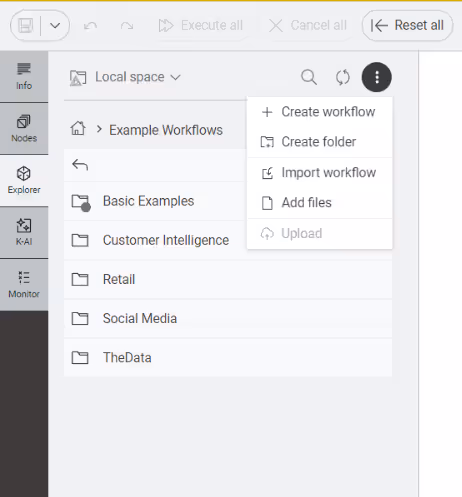Viewport: 462px width, 497px height.
Task: Choose Add files from the menu
Action: pyautogui.click(x=320, y=203)
